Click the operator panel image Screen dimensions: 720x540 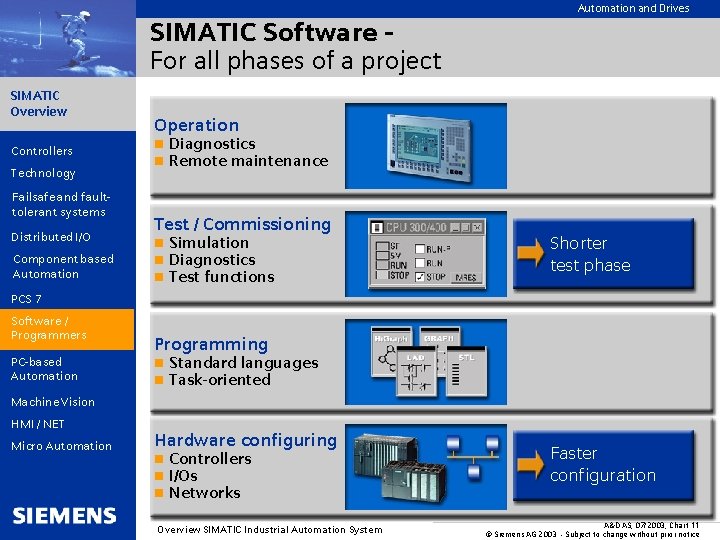[429, 148]
